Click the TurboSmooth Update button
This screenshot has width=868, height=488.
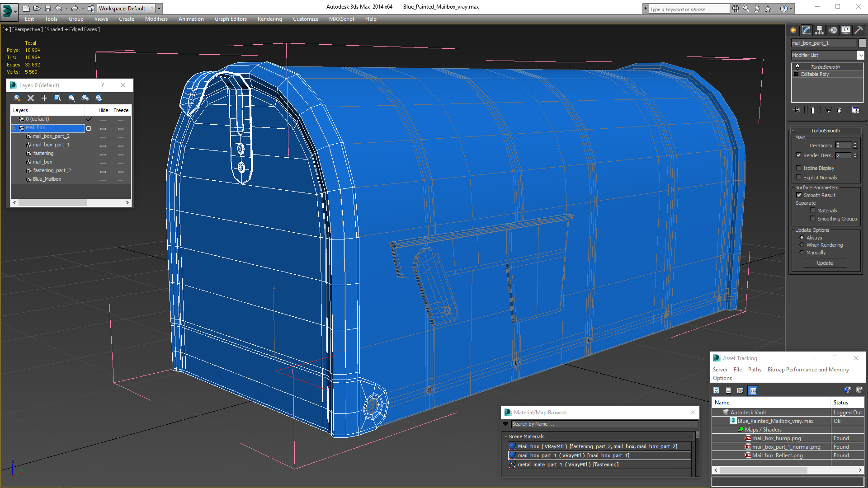(x=825, y=263)
